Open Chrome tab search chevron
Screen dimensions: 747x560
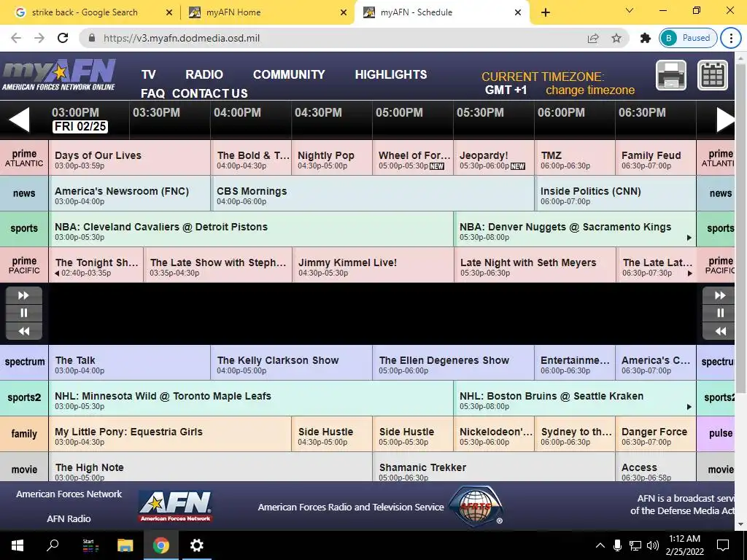tap(630, 10)
